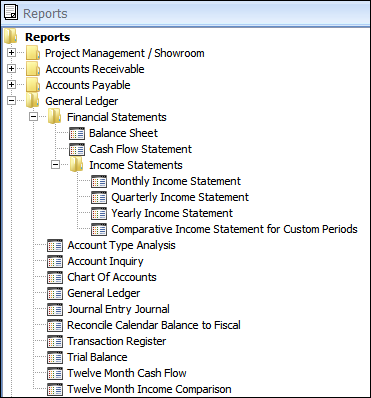Collapse the General Ledger folder node

pos(11,101)
